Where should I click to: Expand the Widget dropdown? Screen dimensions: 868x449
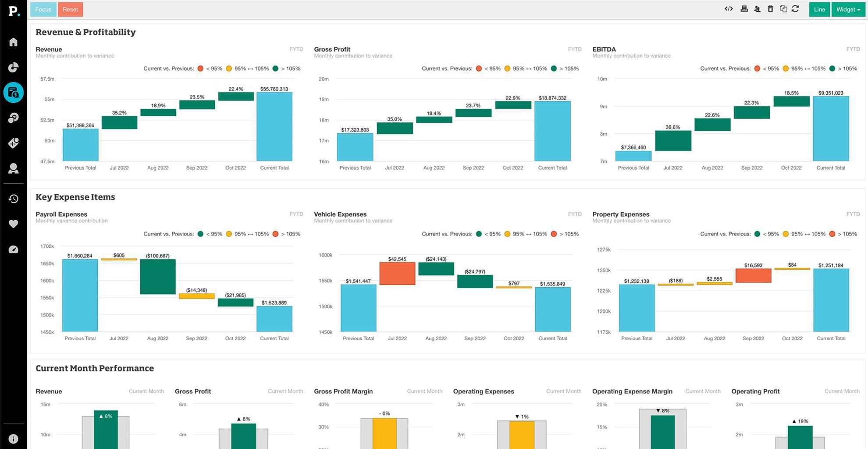[x=848, y=9]
